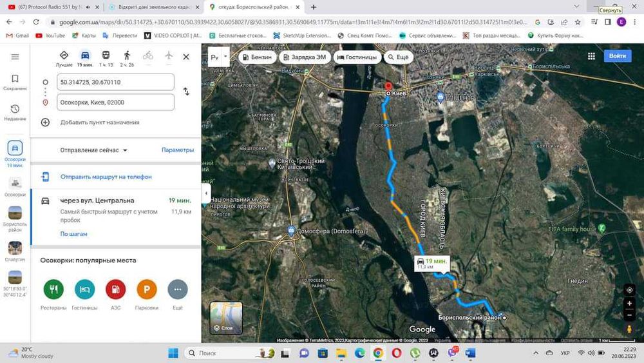
Task: Click the Войти sign-in button
Action: [x=618, y=56]
